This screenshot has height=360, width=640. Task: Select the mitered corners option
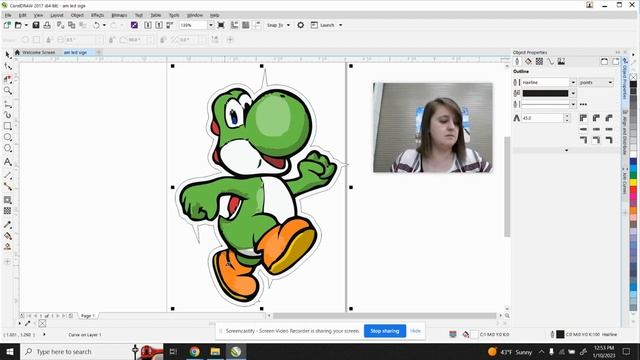pyautogui.click(x=583, y=118)
